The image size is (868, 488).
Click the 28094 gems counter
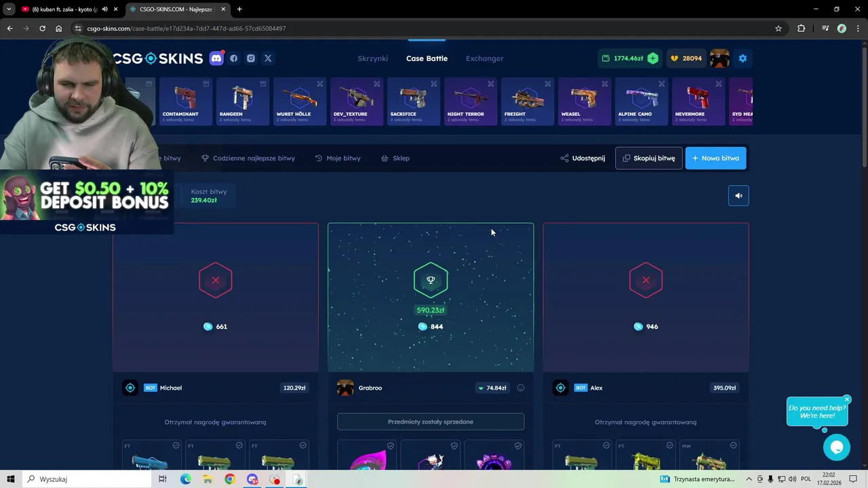point(686,58)
